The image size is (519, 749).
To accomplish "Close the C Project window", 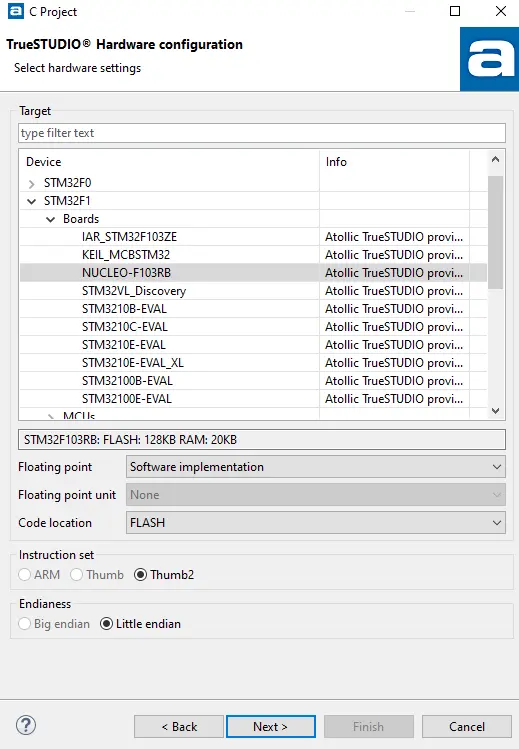I will [x=501, y=11].
